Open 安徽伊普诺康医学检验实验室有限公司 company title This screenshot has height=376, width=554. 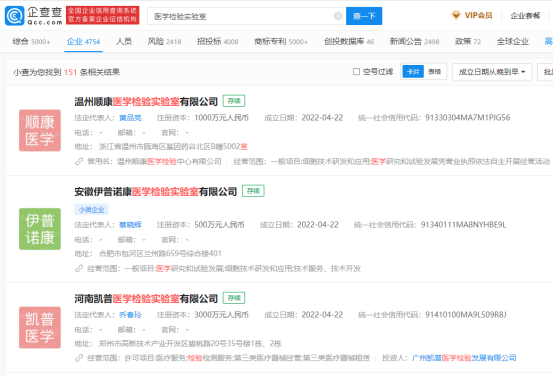155,192
